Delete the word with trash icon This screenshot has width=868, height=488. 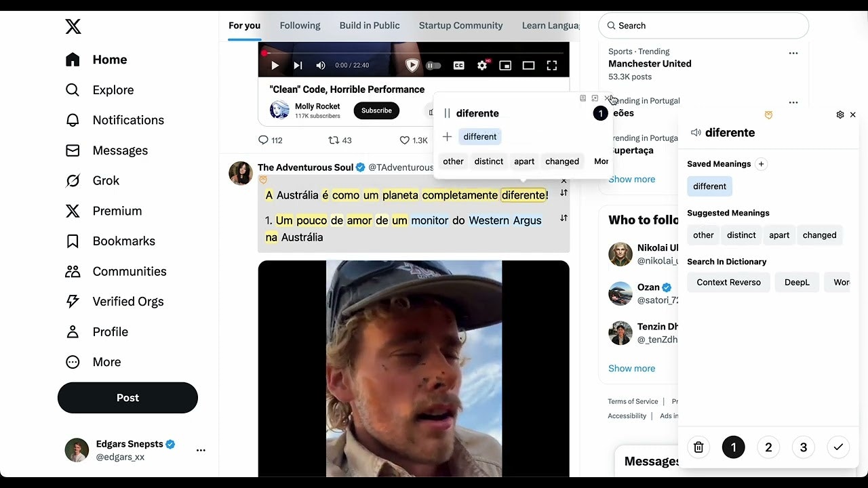[698, 447]
